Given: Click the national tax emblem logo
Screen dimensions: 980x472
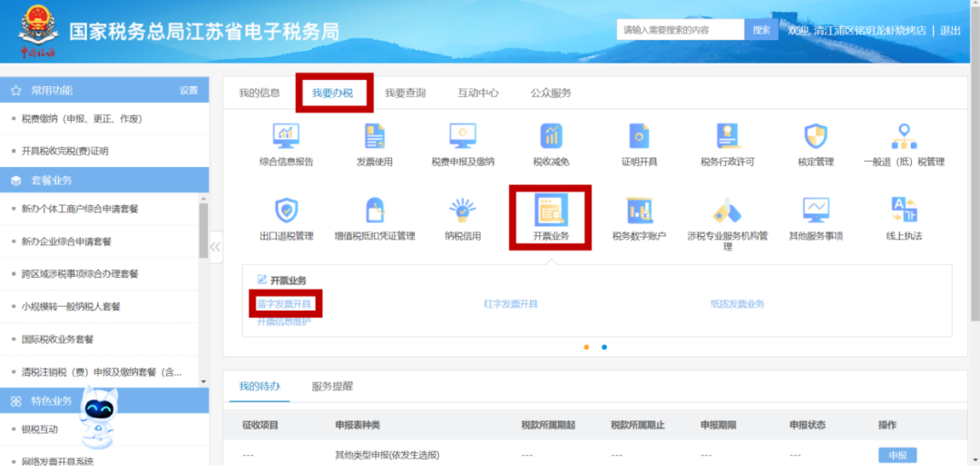Looking at the screenshot, I should point(37,30).
